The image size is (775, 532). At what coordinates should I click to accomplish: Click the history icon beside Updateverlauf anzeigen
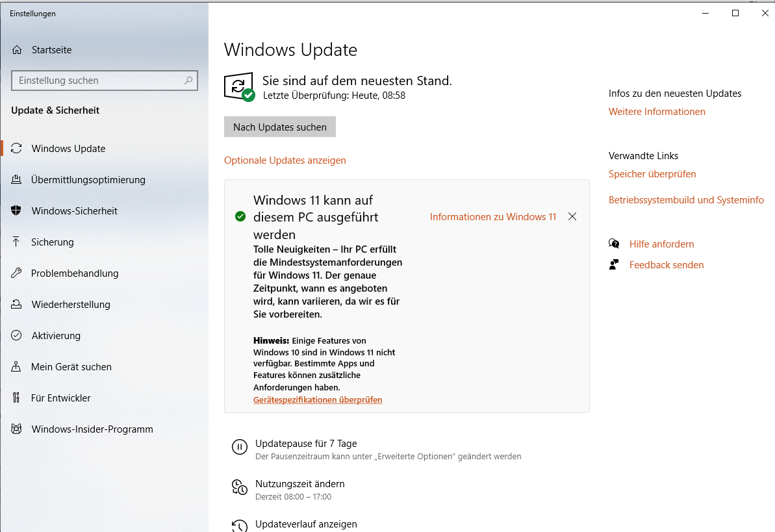coord(240,526)
